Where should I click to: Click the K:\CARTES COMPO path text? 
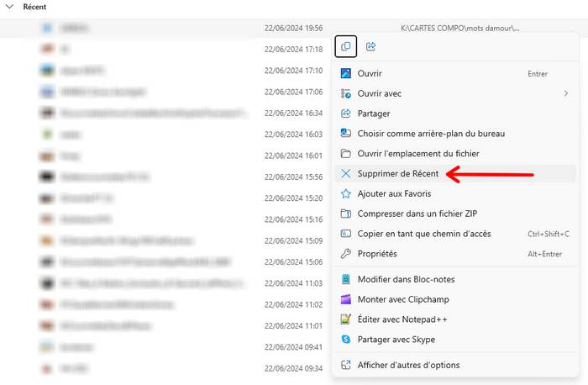pyautogui.click(x=460, y=28)
